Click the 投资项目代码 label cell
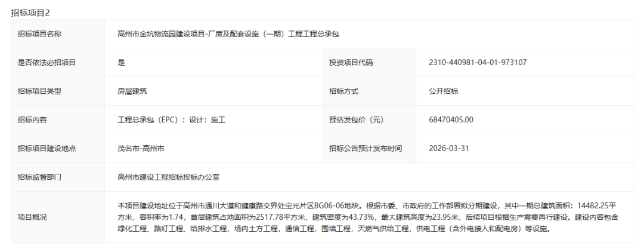 coord(351,63)
